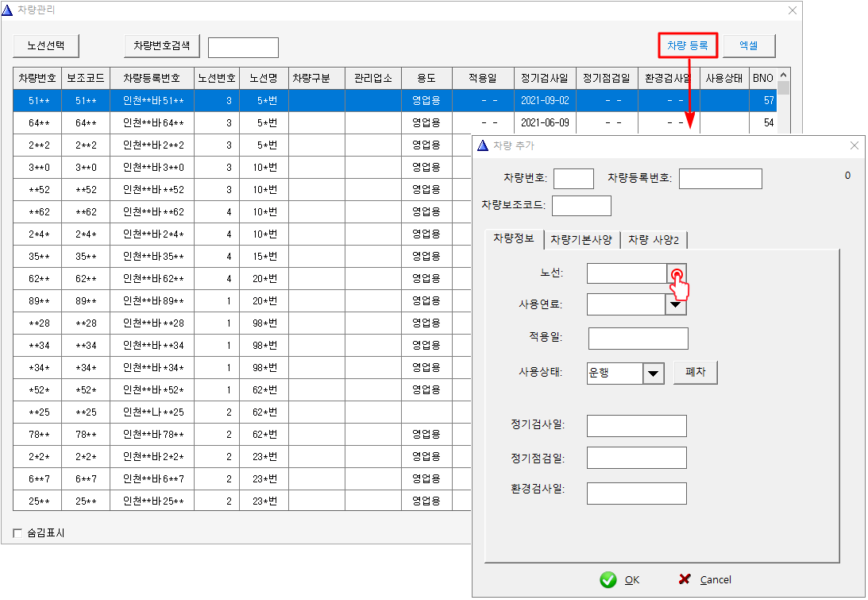Screen dimensions: 868x600
Task: Click the table scrollbar up arrow
Action: pyautogui.click(x=783, y=75)
